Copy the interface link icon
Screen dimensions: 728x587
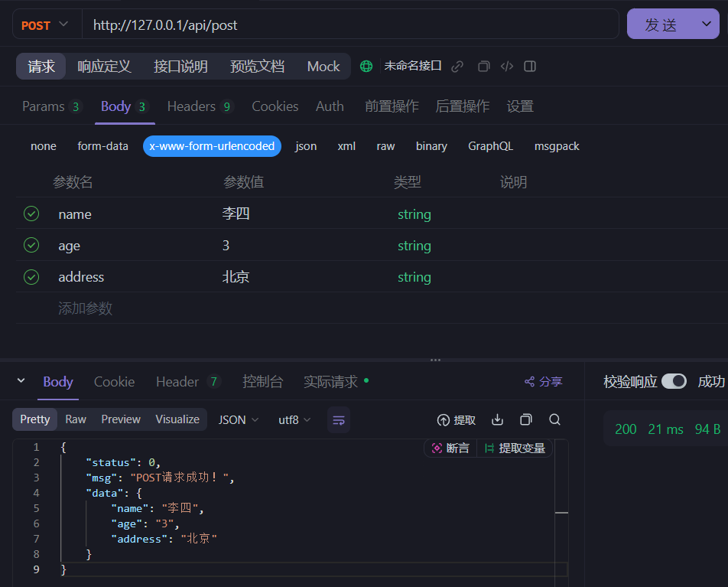tap(457, 67)
